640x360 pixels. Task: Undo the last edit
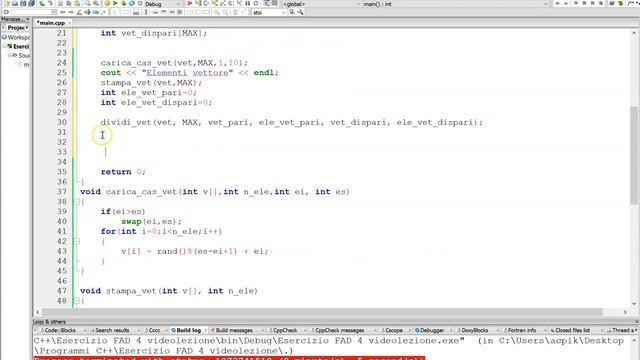click(x=42, y=3)
